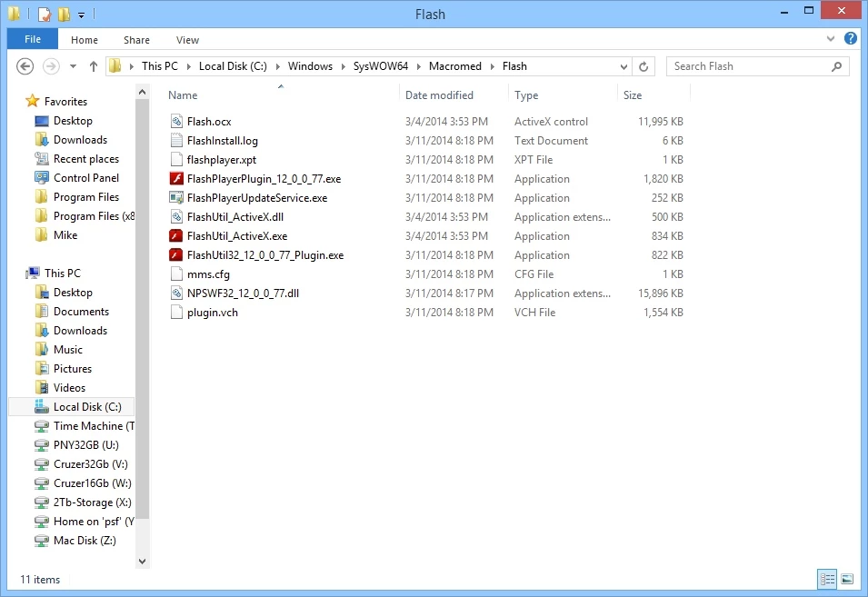The image size is (868, 597).
Task: Open Mac Disk (Z:) drive
Action: (75, 541)
